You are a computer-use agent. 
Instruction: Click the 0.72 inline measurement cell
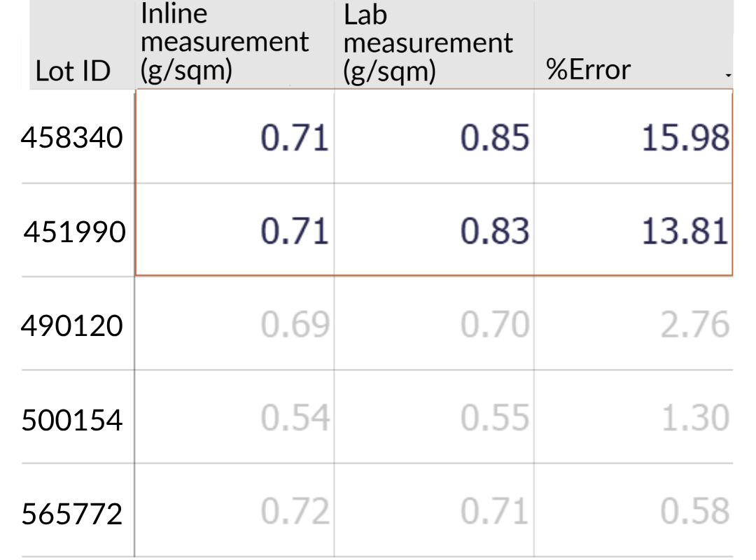295,512
